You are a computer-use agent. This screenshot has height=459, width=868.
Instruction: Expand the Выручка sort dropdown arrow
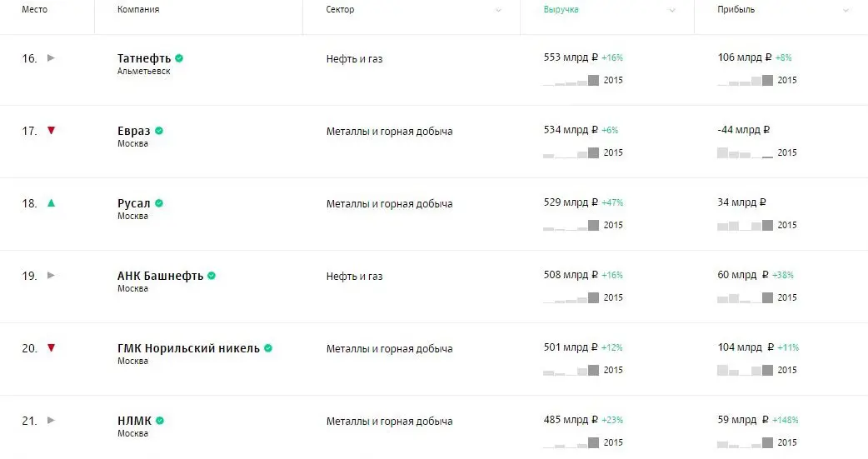coord(671,10)
